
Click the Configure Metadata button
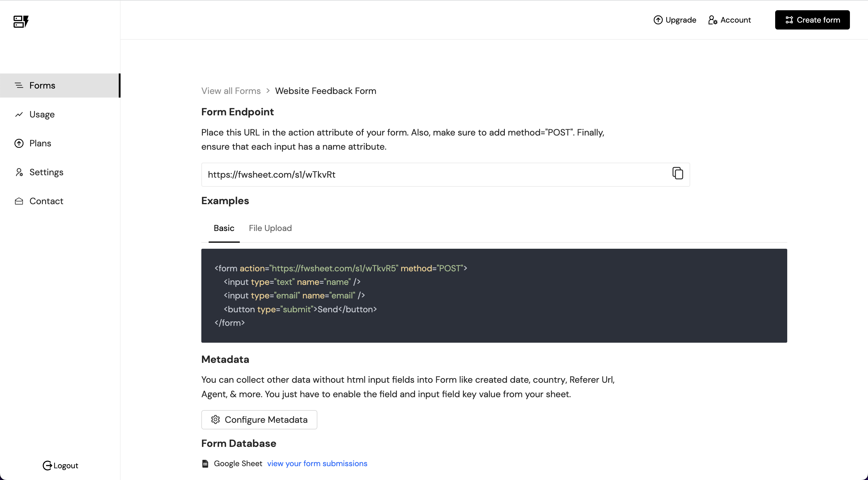pyautogui.click(x=259, y=419)
